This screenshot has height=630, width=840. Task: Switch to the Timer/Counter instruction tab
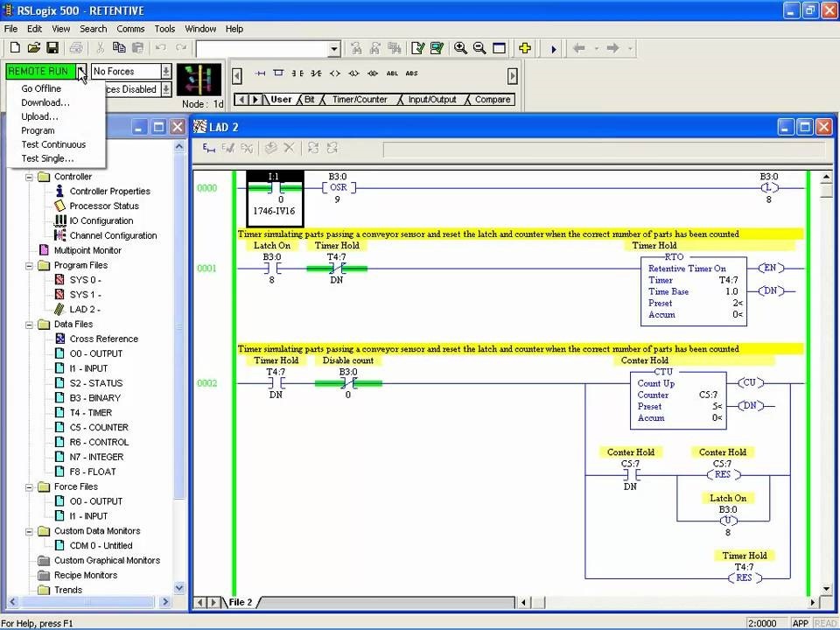pos(360,100)
